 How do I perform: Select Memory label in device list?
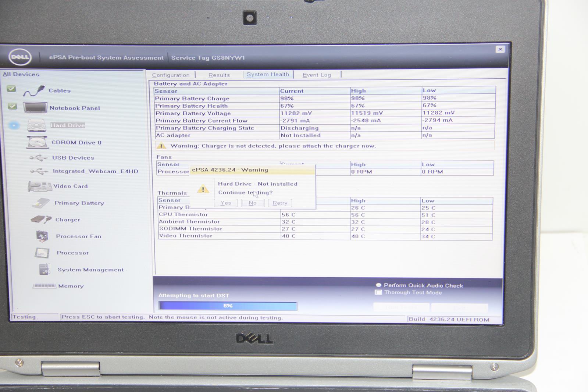71,286
